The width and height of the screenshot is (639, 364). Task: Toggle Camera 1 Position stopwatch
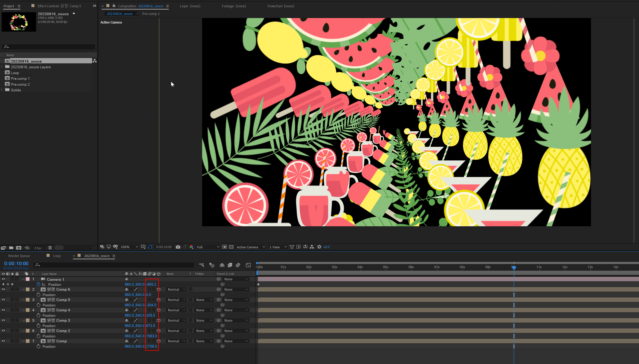pos(38,284)
